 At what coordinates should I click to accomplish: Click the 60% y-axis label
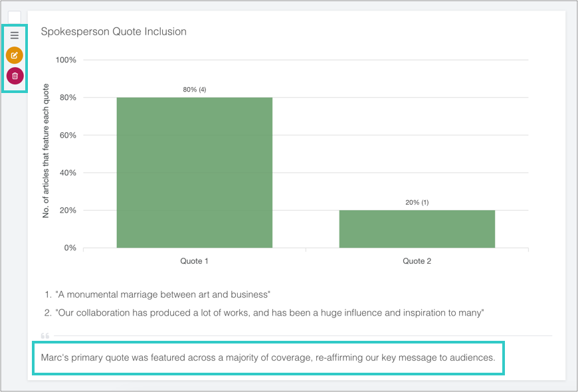(68, 135)
